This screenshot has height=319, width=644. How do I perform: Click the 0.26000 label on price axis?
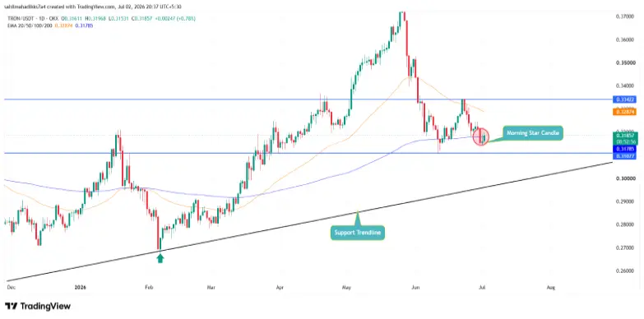click(x=623, y=271)
